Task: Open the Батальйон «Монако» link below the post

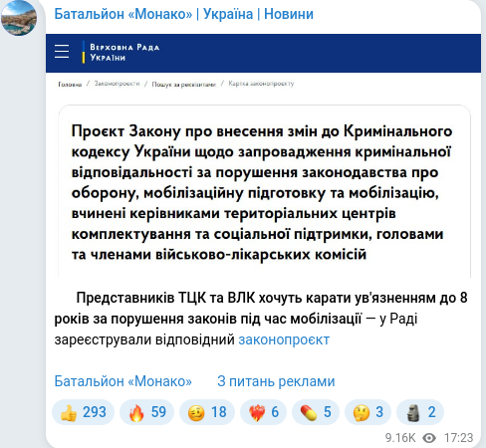Action: (x=123, y=381)
